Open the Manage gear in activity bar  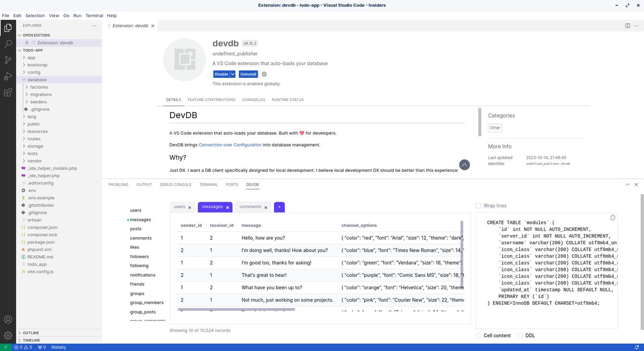click(x=8, y=336)
